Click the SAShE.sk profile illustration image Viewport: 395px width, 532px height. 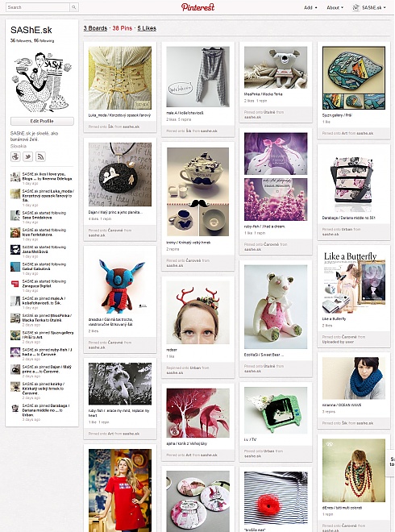coord(42,82)
